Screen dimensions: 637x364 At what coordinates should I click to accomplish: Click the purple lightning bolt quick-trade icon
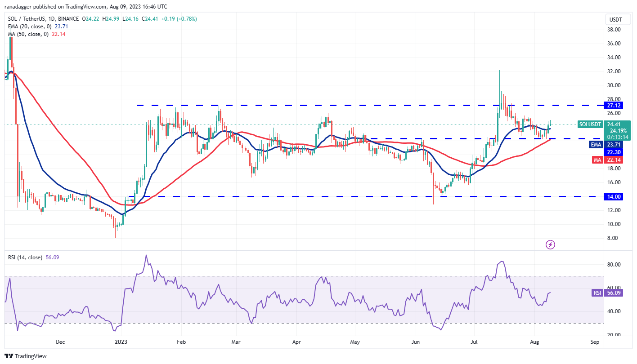pos(550,244)
